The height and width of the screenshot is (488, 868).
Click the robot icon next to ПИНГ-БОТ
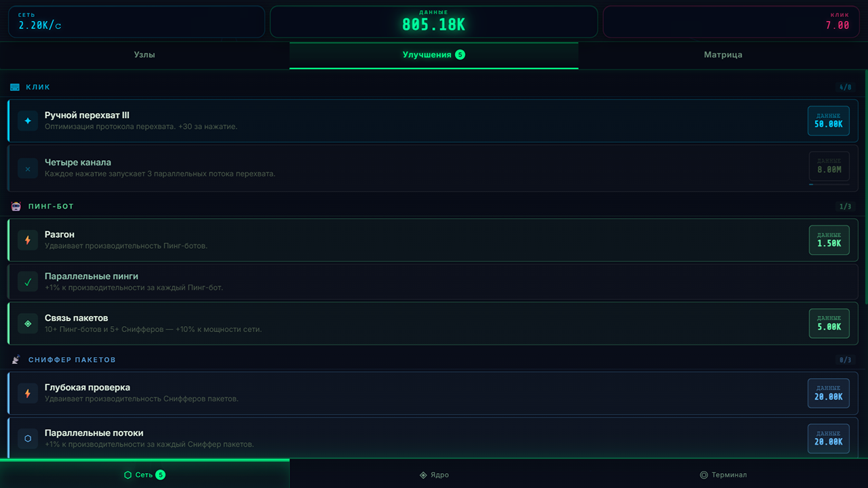pyautogui.click(x=14, y=206)
